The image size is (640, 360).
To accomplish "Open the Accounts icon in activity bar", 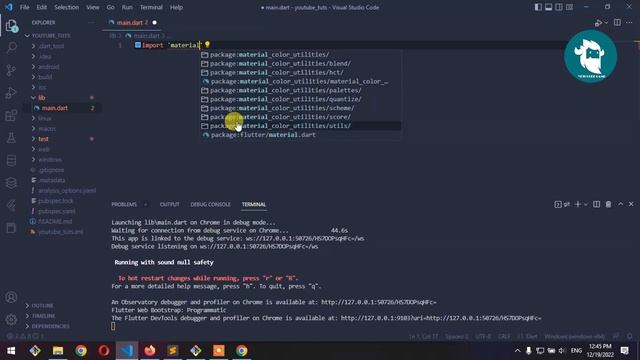I will 11,297.
